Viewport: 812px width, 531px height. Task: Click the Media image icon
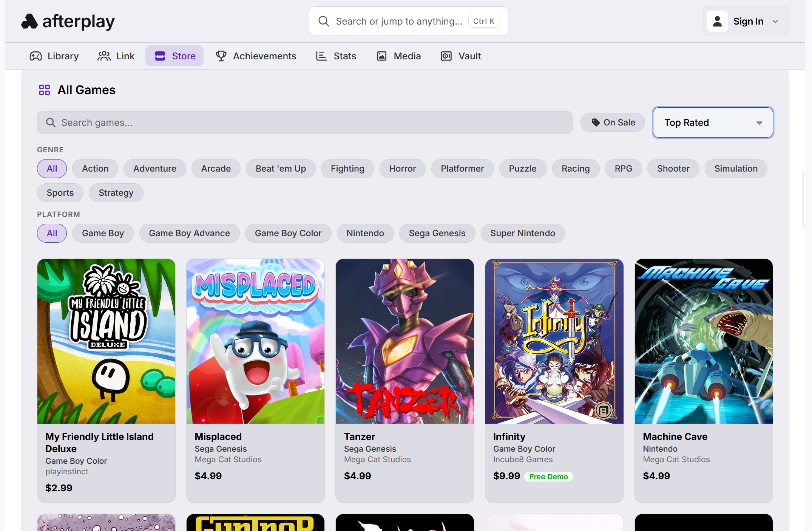pyautogui.click(x=381, y=56)
